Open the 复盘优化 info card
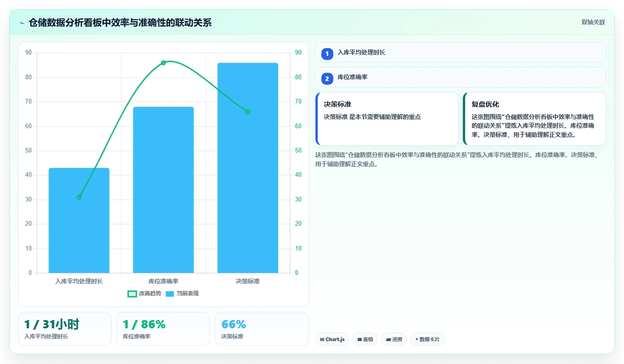Image resolution: width=624 pixels, height=364 pixels. pyautogui.click(x=534, y=119)
